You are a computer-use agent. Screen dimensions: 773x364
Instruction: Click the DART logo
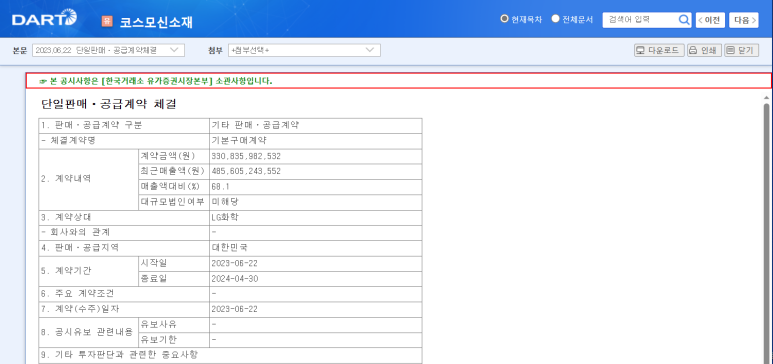[44, 19]
